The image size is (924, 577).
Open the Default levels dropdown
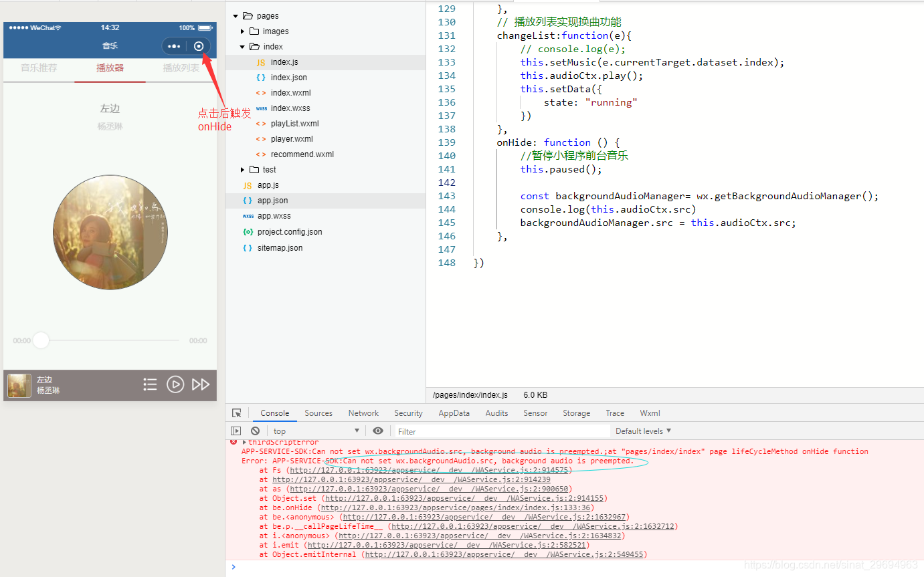[x=643, y=431]
